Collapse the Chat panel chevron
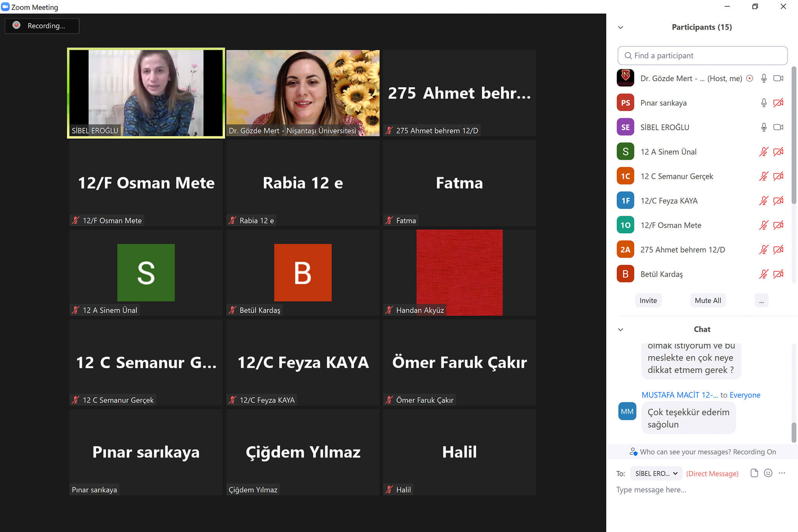Viewport: 798px width, 532px height. (621, 330)
